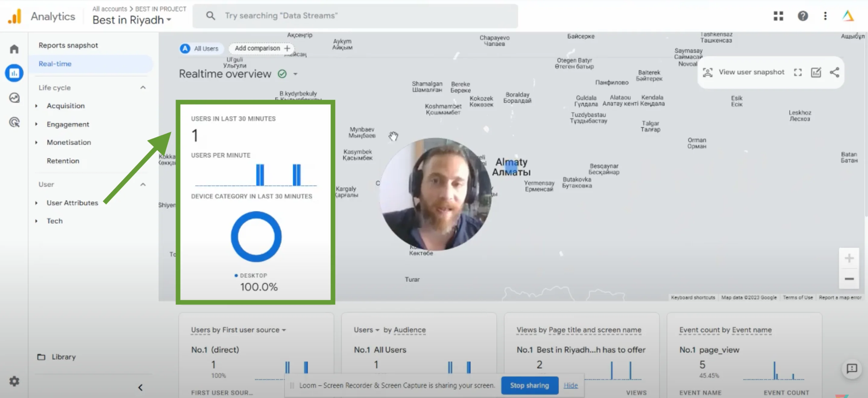The image size is (868, 398).
Task: Select Retention in the sidebar
Action: (x=63, y=160)
